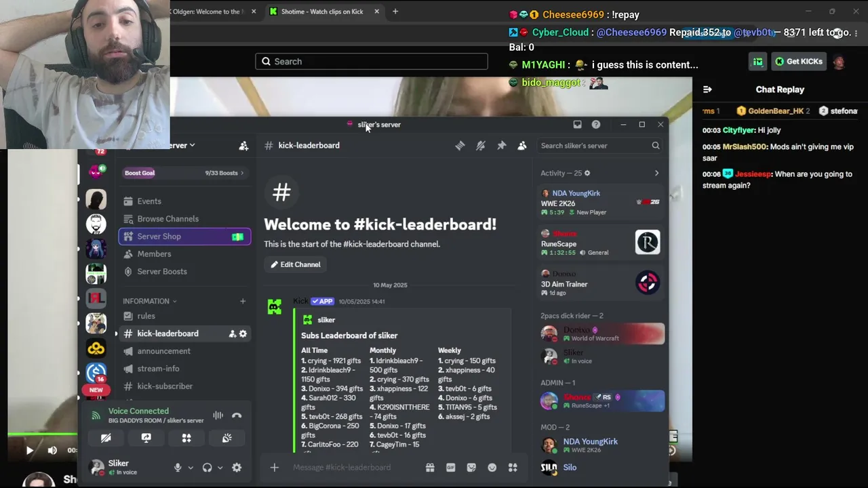The height and width of the screenshot is (488, 868).
Task: Collapse the Chat Replay panel
Action: coord(707,89)
